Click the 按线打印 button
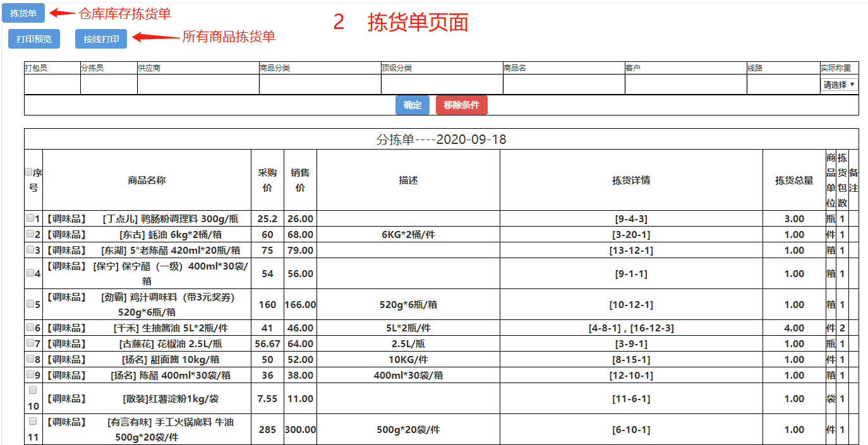The image size is (868, 445). click(x=101, y=39)
